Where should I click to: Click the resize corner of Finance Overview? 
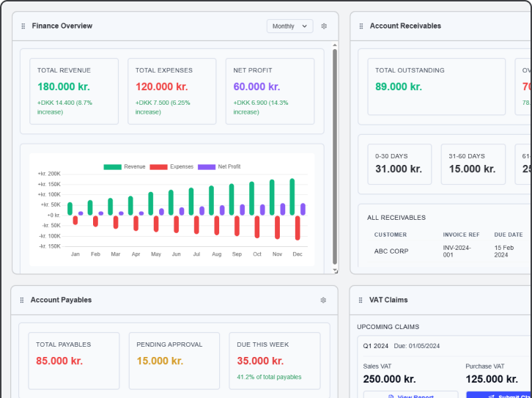tap(335, 271)
